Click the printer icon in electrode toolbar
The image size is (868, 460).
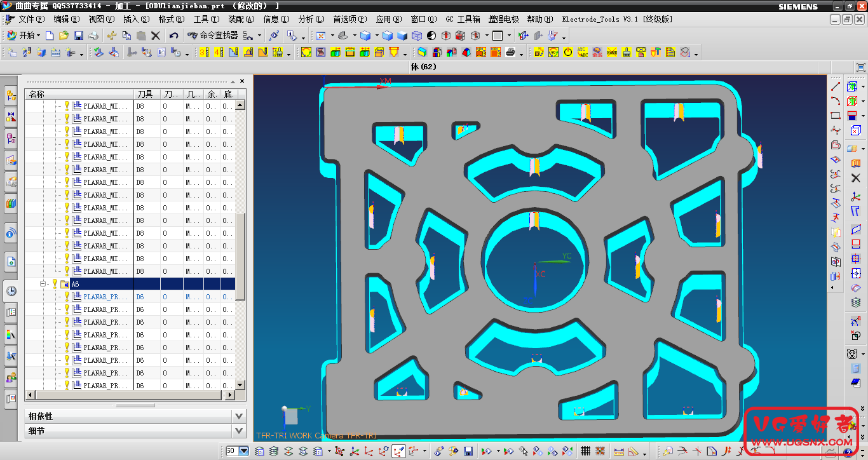point(510,52)
